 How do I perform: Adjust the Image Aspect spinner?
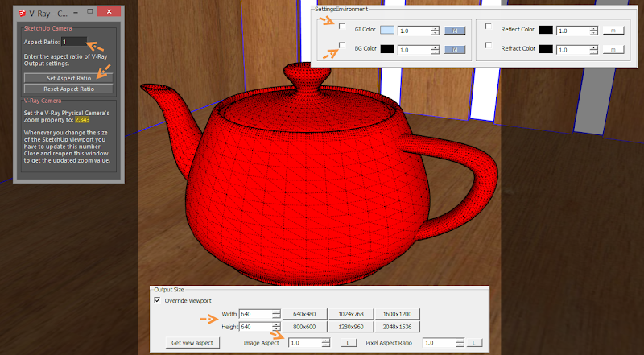pos(326,343)
